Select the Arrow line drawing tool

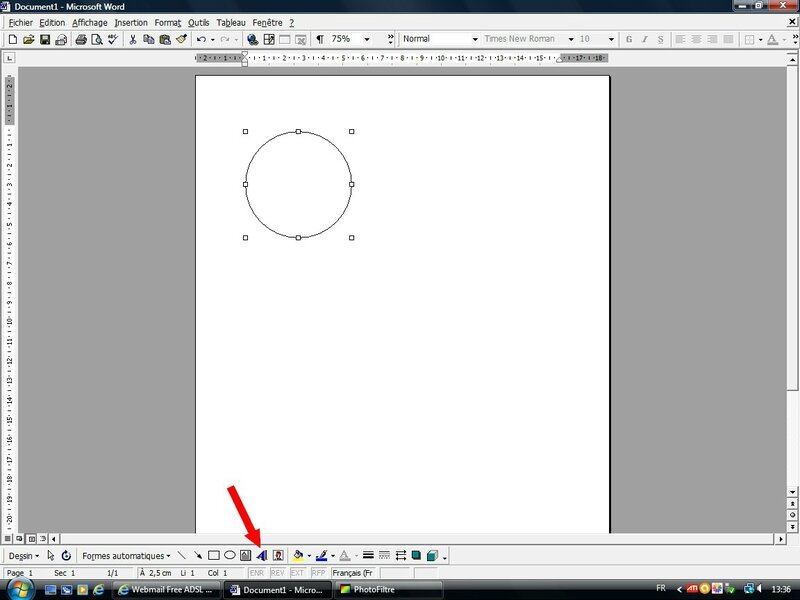point(198,555)
